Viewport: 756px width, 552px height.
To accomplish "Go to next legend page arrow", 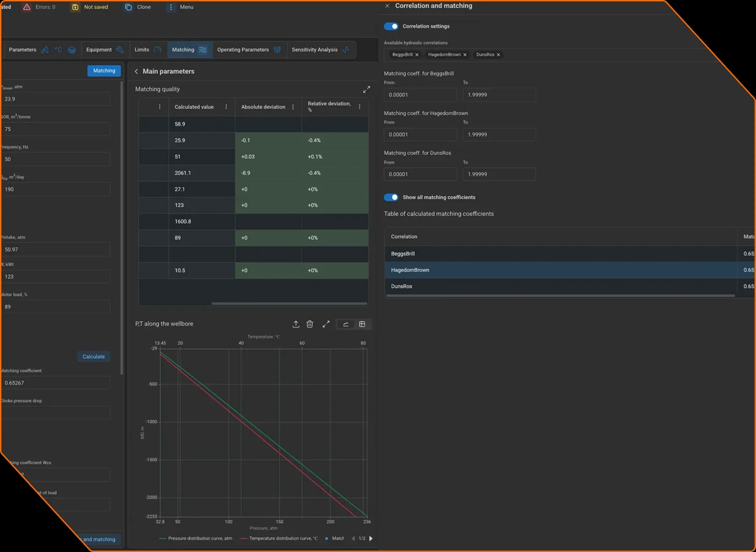I will [371, 538].
